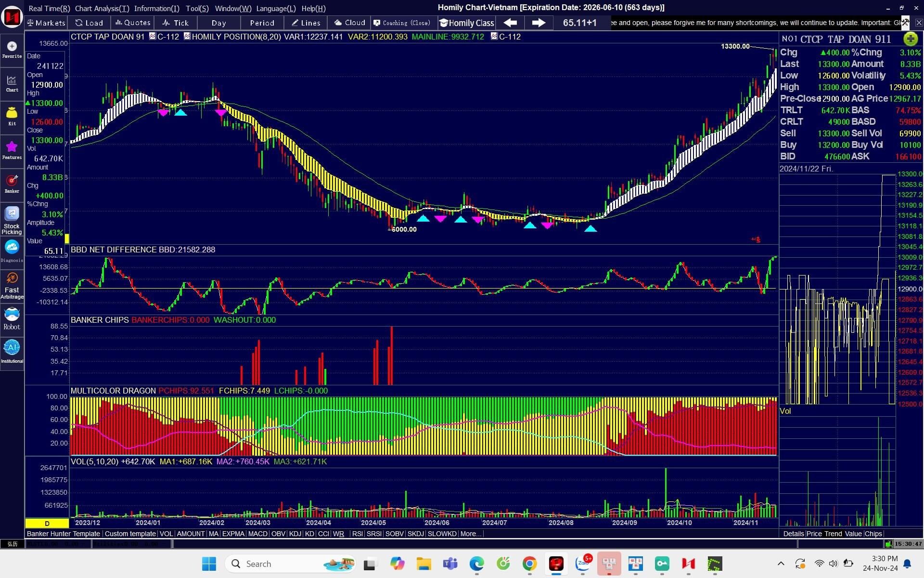The image size is (924, 578).
Task: Switch indicator to MACD tab
Action: 257,534
